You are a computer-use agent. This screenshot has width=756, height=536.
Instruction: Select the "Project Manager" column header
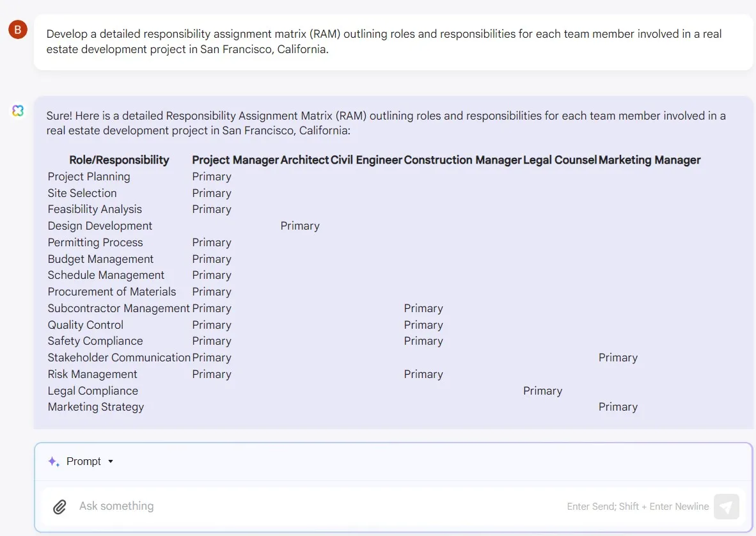[x=235, y=160]
